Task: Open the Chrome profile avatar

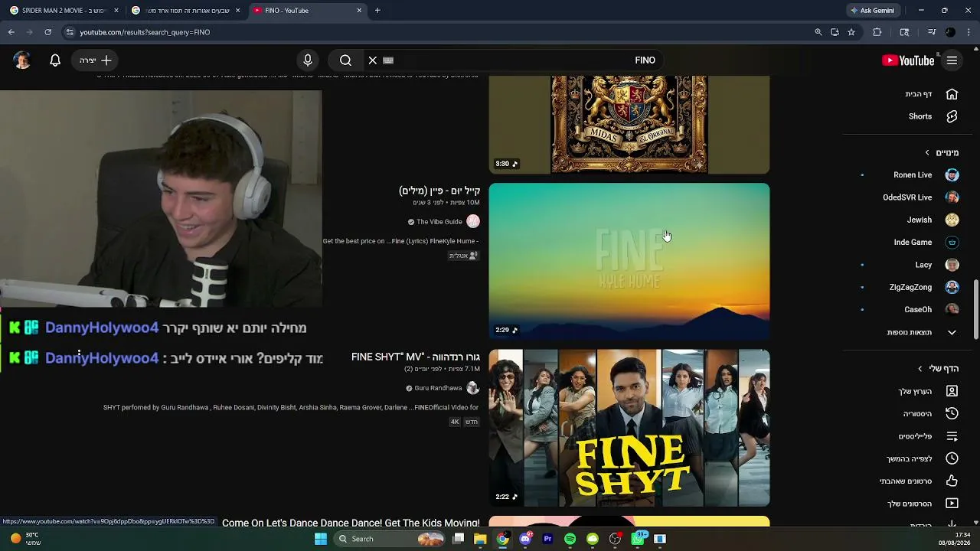Action: 950,32
